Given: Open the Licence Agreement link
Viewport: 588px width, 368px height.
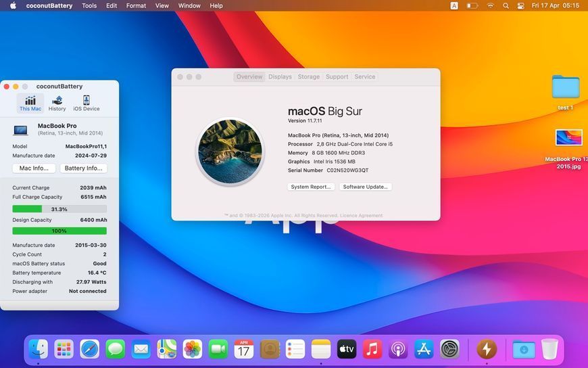Looking at the screenshot, I should click(361, 216).
